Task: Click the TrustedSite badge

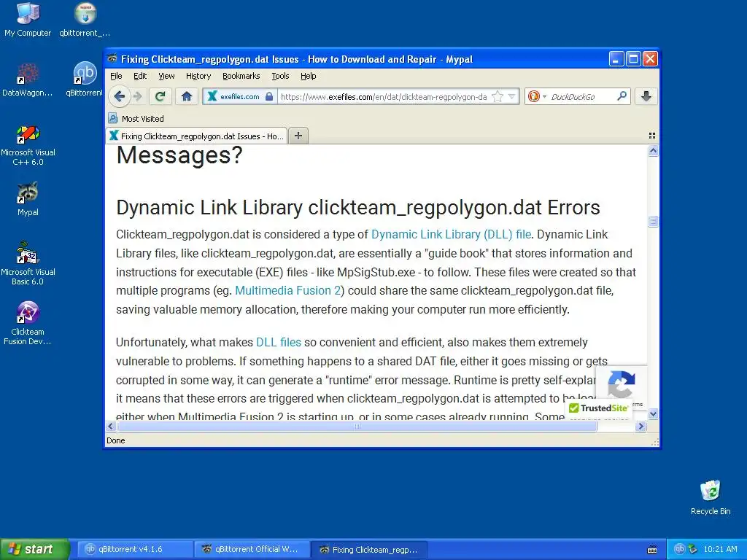Action: 598,408
